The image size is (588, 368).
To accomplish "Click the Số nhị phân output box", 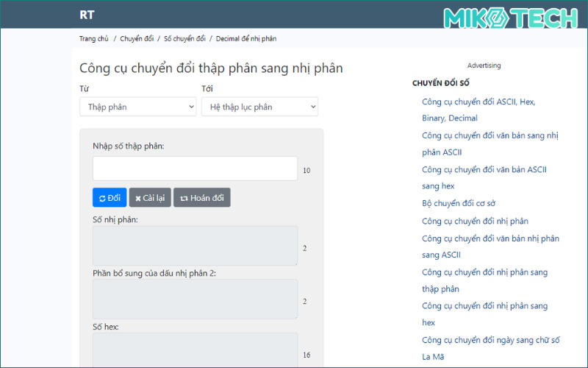I will (x=195, y=246).
